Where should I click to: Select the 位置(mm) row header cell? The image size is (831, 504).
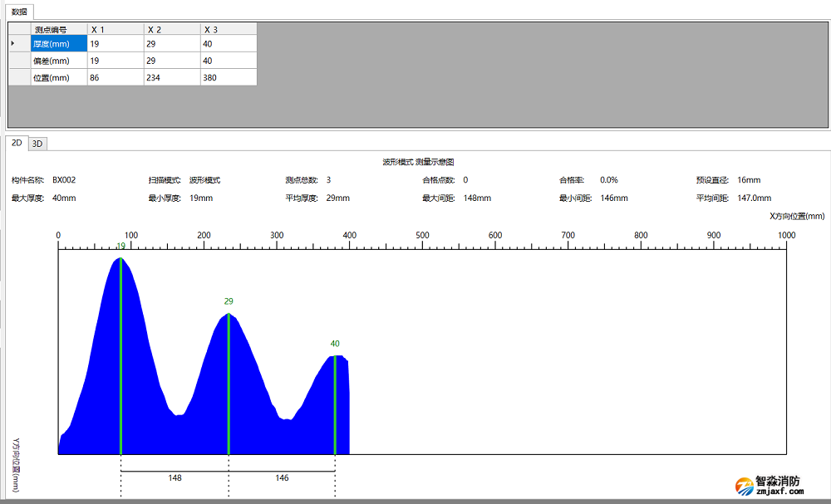(58, 77)
